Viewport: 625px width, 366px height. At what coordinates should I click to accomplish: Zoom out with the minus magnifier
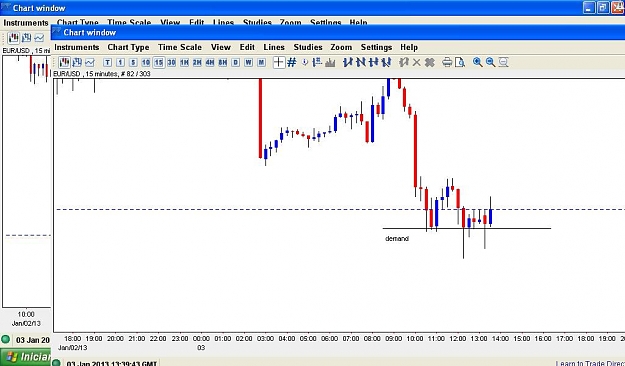click(x=490, y=62)
